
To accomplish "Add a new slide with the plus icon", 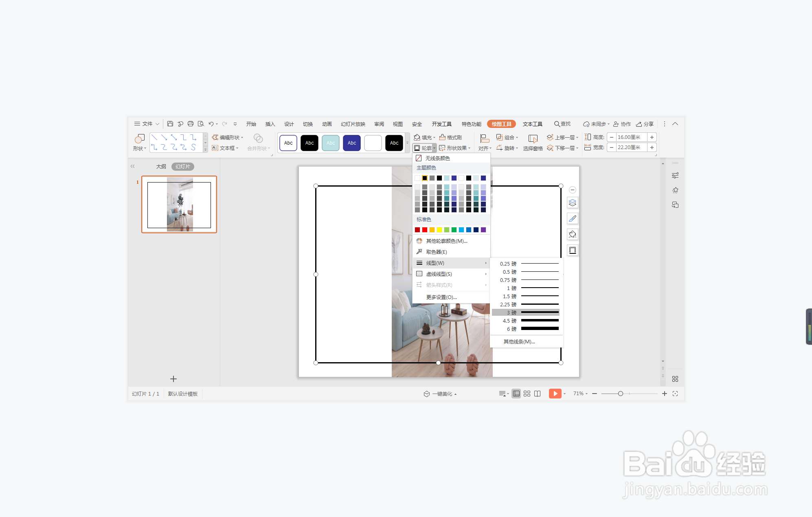I will 173,379.
